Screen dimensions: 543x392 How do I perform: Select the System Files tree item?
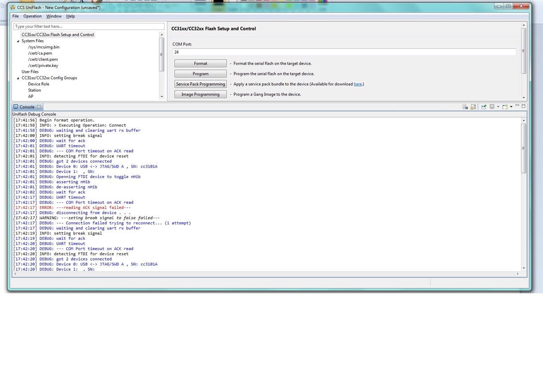pyautogui.click(x=33, y=41)
